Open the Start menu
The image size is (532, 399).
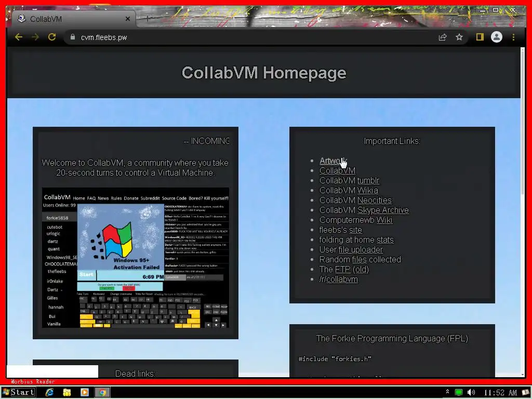(18, 392)
